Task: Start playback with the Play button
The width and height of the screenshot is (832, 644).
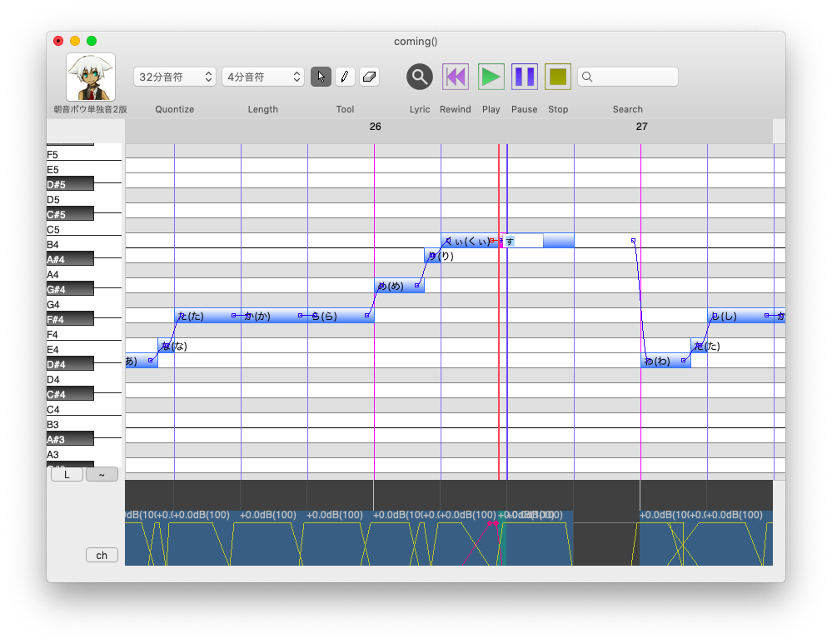Action: click(x=491, y=77)
